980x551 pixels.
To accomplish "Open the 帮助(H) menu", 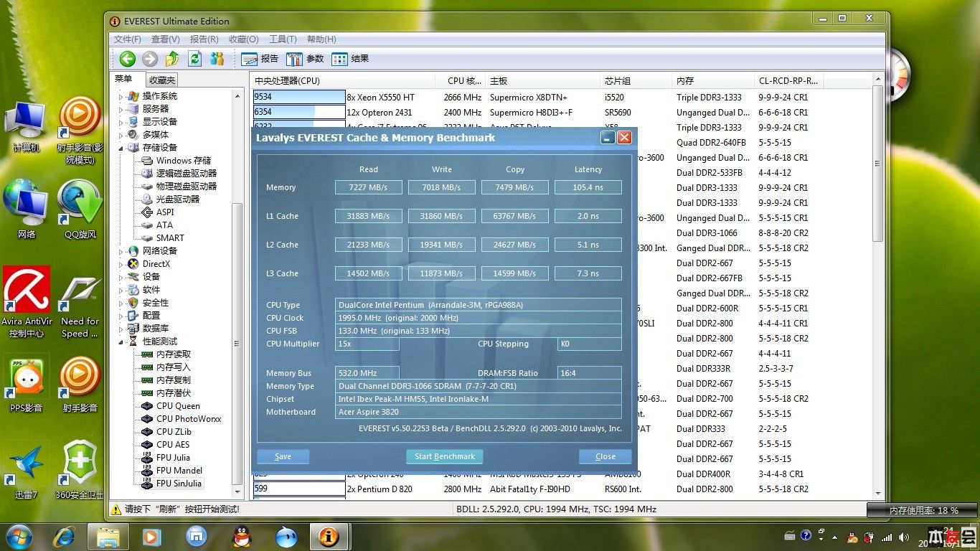I will pyautogui.click(x=321, y=39).
